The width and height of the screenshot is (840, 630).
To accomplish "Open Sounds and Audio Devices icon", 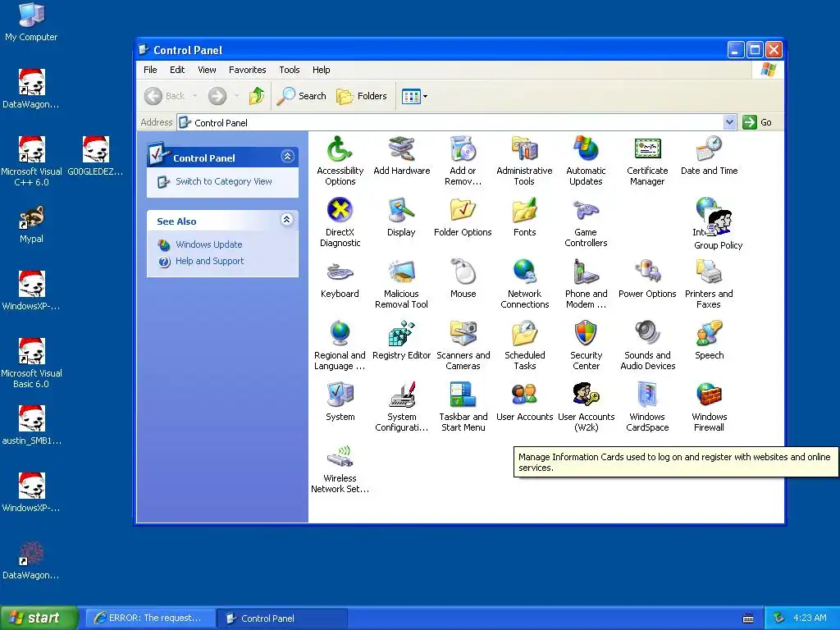I will point(647,333).
